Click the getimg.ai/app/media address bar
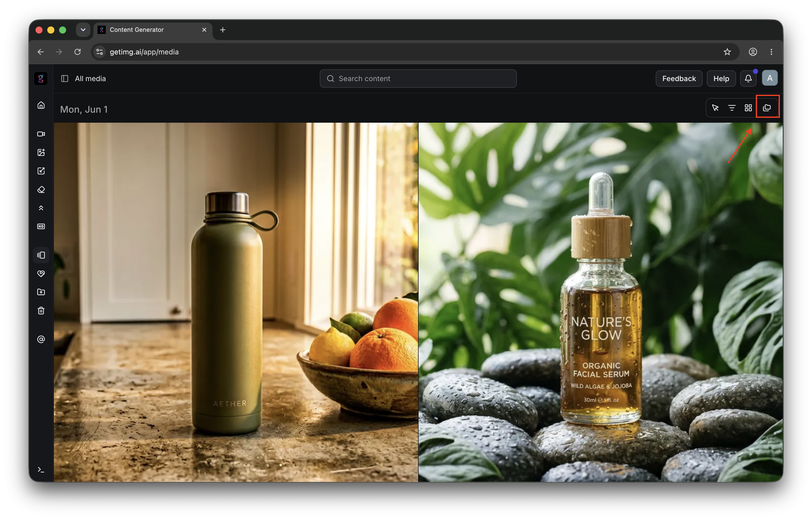 coord(415,52)
